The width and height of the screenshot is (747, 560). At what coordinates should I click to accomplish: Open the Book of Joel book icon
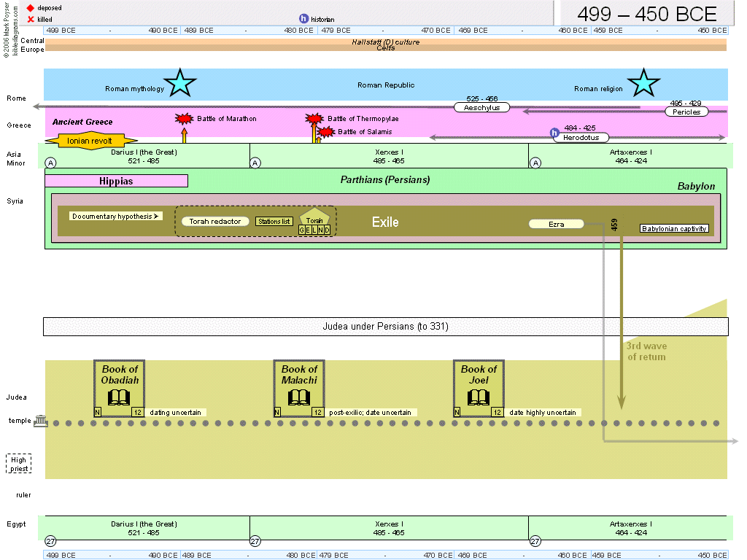479,397
